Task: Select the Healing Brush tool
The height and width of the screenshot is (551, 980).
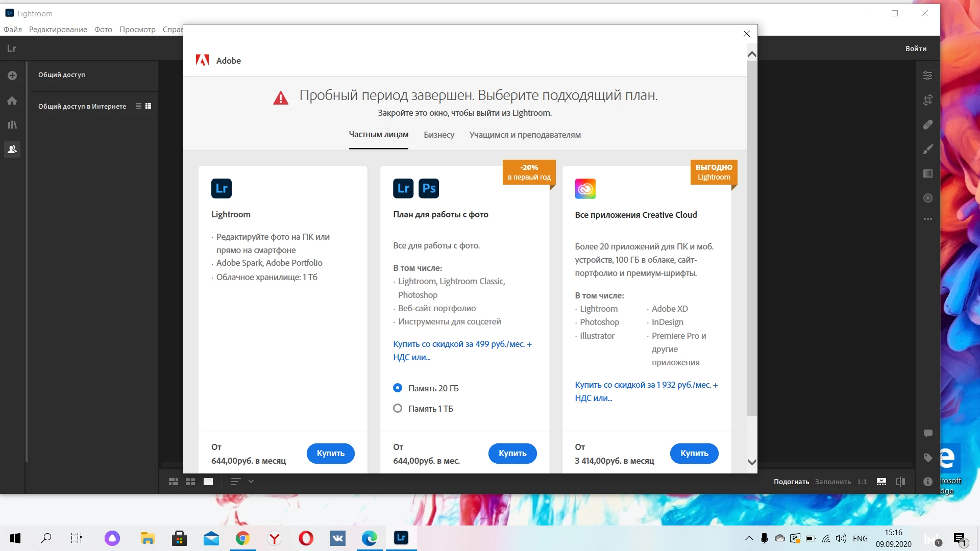Action: pos(928,124)
